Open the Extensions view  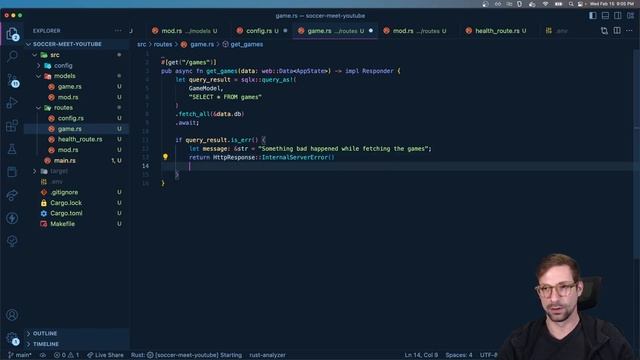[12, 126]
